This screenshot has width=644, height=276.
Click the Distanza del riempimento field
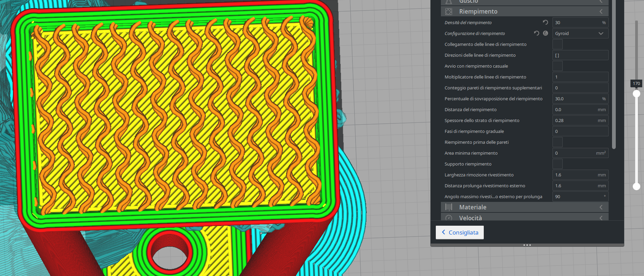pyautogui.click(x=580, y=109)
